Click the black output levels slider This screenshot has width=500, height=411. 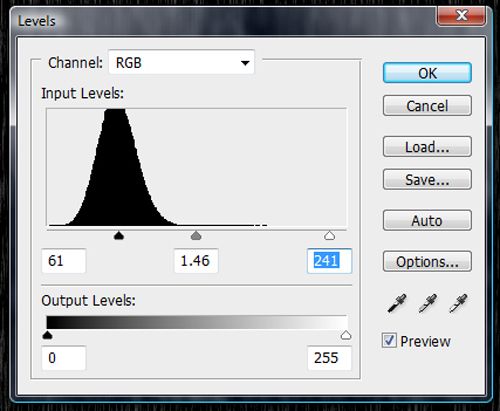tap(48, 335)
